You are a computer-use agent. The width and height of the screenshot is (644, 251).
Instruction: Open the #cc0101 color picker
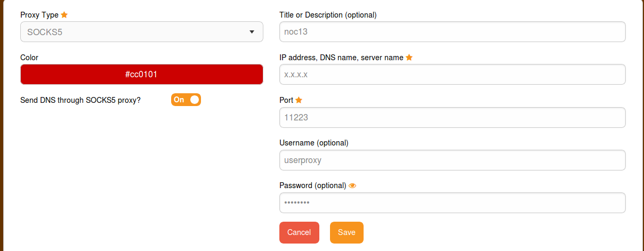click(141, 75)
